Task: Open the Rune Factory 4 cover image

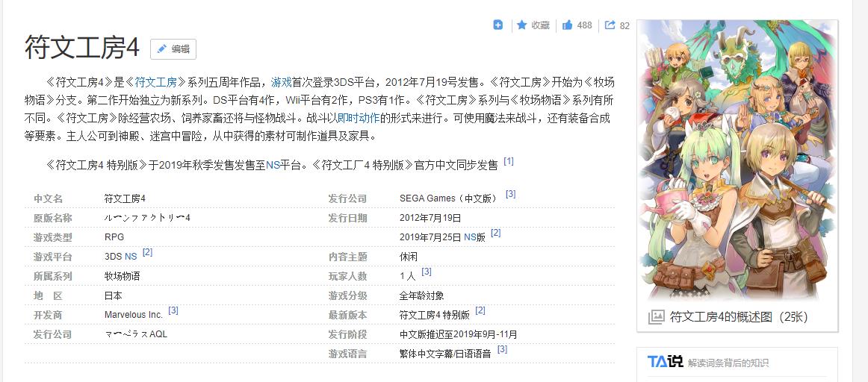Action: pyautogui.click(x=737, y=160)
